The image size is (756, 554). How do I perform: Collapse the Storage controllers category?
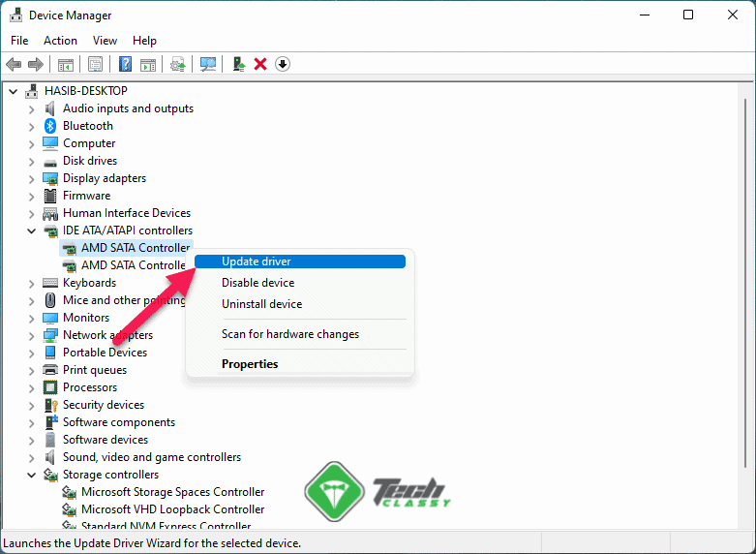pos(31,476)
